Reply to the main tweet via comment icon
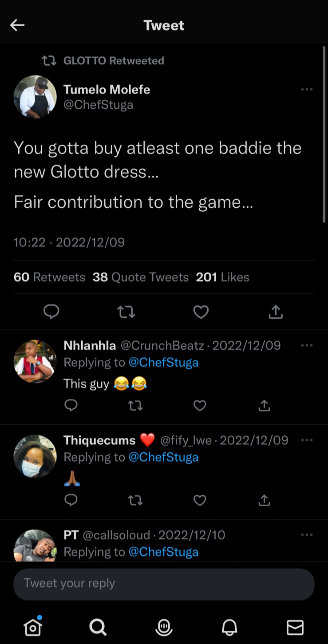The width and height of the screenshot is (328, 644). (x=51, y=312)
